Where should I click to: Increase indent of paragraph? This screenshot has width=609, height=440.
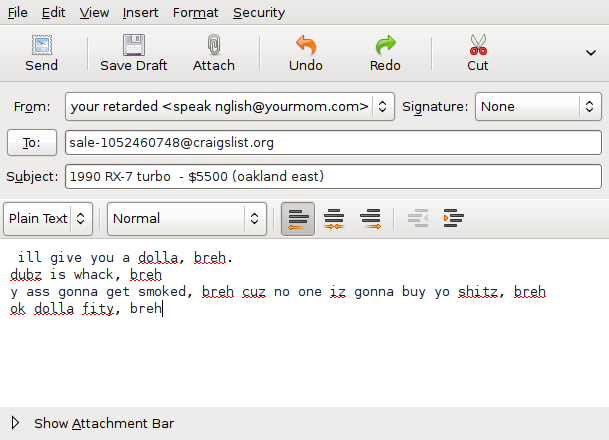click(x=453, y=218)
